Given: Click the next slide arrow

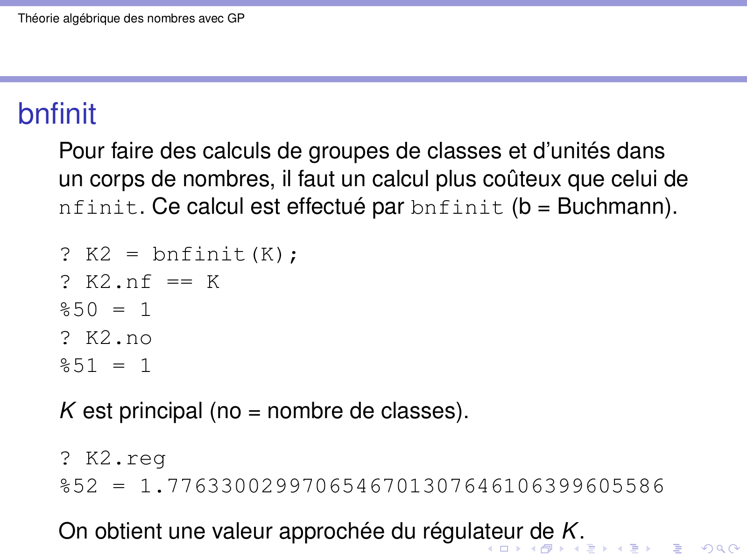Looking at the screenshot, I should click(x=518, y=549).
